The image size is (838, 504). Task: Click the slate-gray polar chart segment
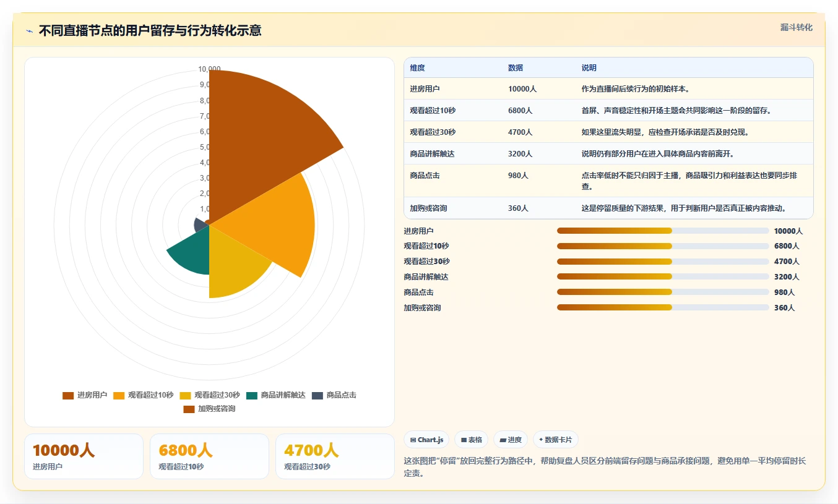point(199,225)
